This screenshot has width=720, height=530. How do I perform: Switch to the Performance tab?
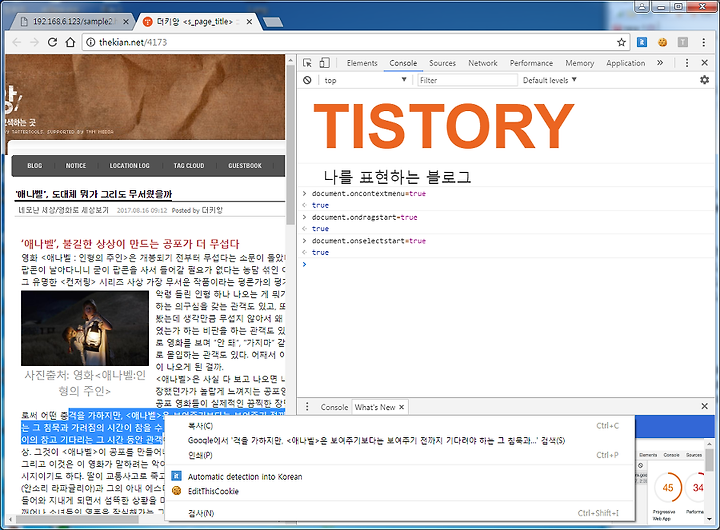[x=531, y=63]
